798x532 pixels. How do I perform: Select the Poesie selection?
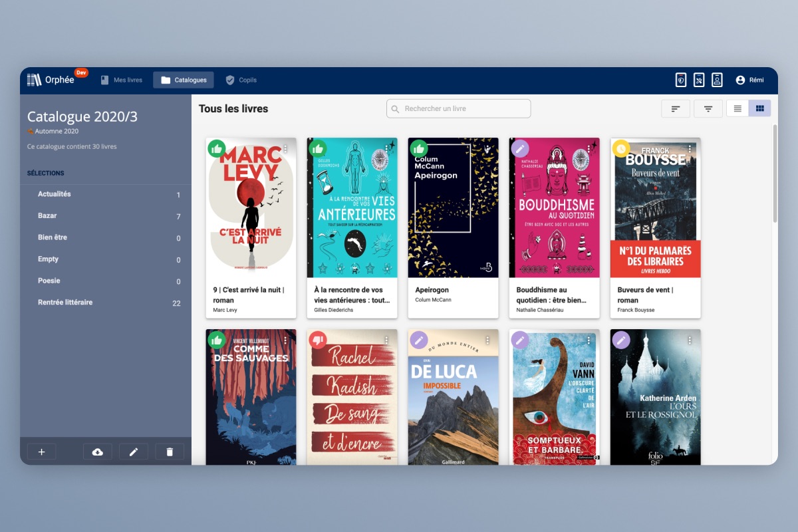pos(106,281)
